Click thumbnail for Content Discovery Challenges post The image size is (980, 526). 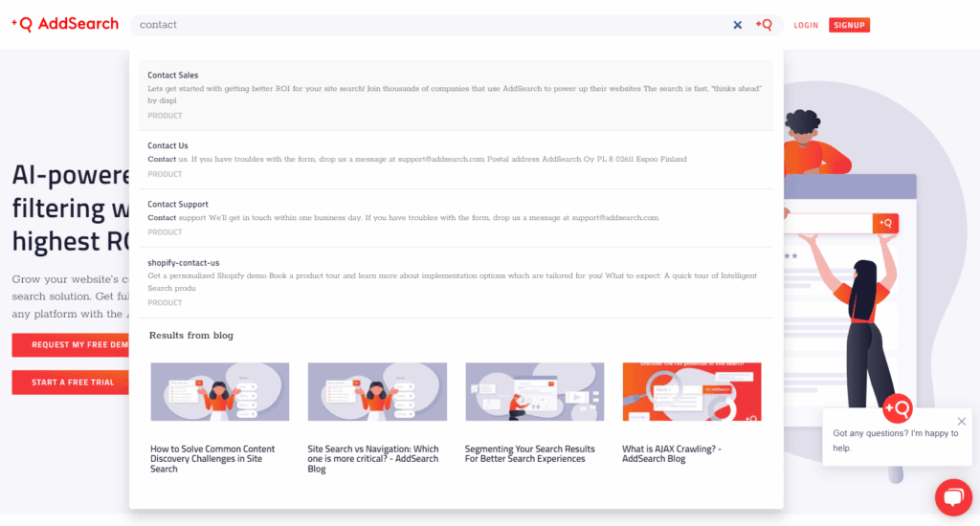click(219, 392)
